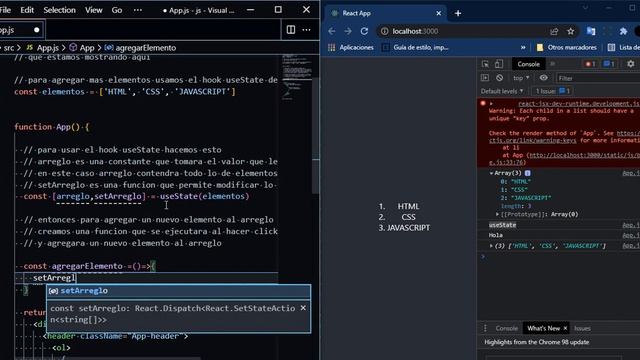Go back in Chrome
This screenshot has height=360, width=640.
[331, 31]
